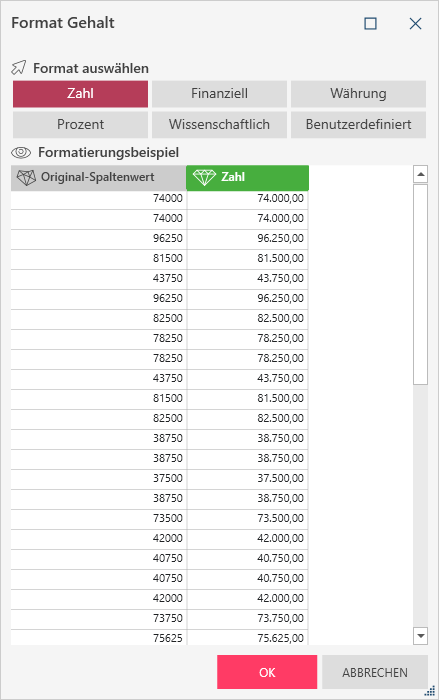Image resolution: width=439 pixels, height=700 pixels.
Task: Select the formatted cell 37.500,00
Action: click(x=248, y=478)
